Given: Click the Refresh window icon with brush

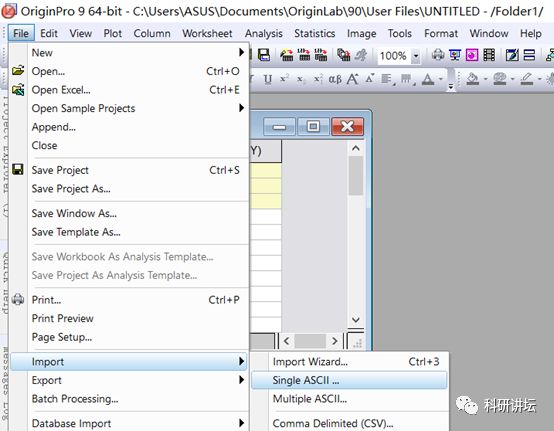Looking at the screenshot, I should coord(512,55).
